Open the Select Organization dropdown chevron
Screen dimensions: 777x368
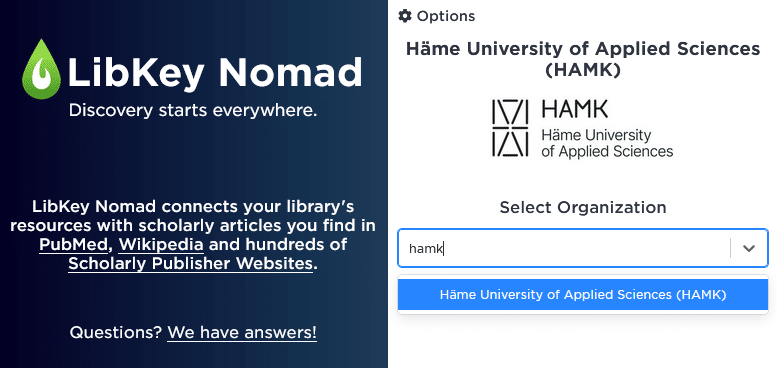(749, 248)
